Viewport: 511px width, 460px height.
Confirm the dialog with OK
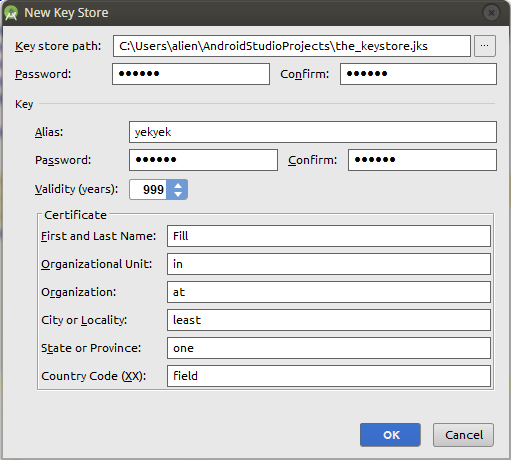click(x=390, y=435)
